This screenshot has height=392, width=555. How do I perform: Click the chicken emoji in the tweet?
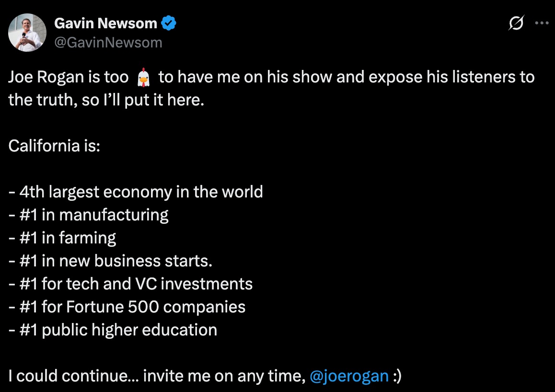tap(144, 77)
